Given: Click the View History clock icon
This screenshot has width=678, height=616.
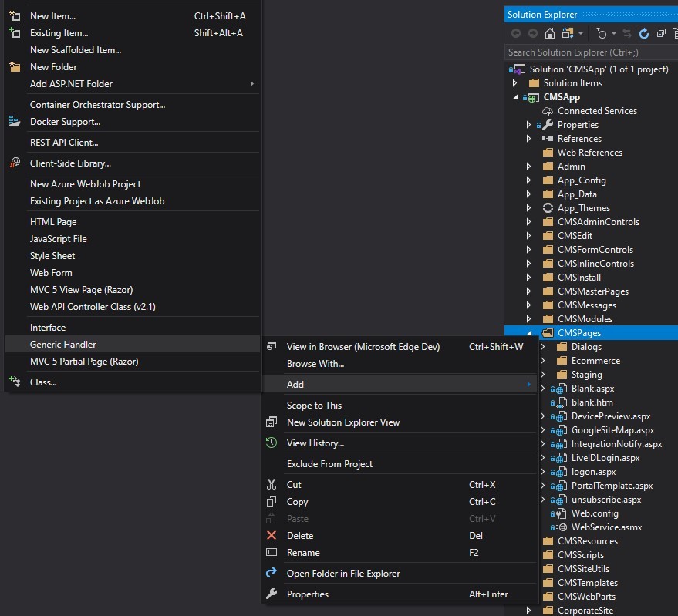Looking at the screenshot, I should coord(272,443).
